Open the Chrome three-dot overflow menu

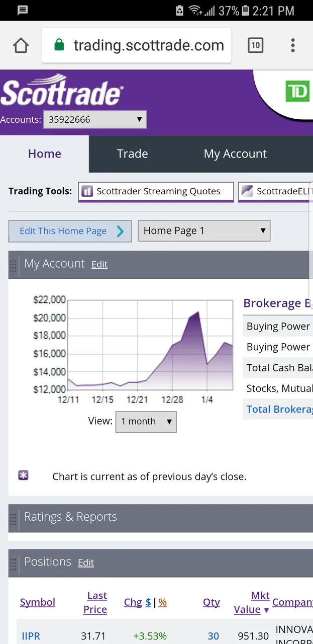293,45
